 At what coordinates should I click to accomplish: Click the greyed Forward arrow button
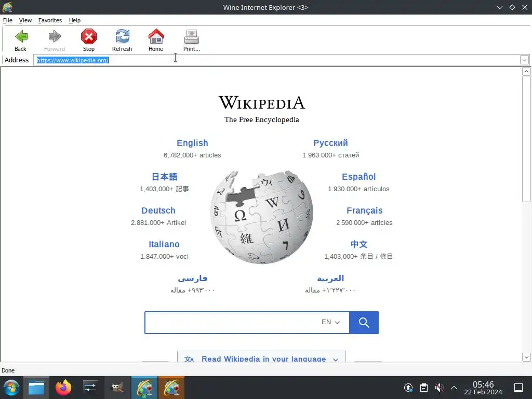tap(54, 40)
